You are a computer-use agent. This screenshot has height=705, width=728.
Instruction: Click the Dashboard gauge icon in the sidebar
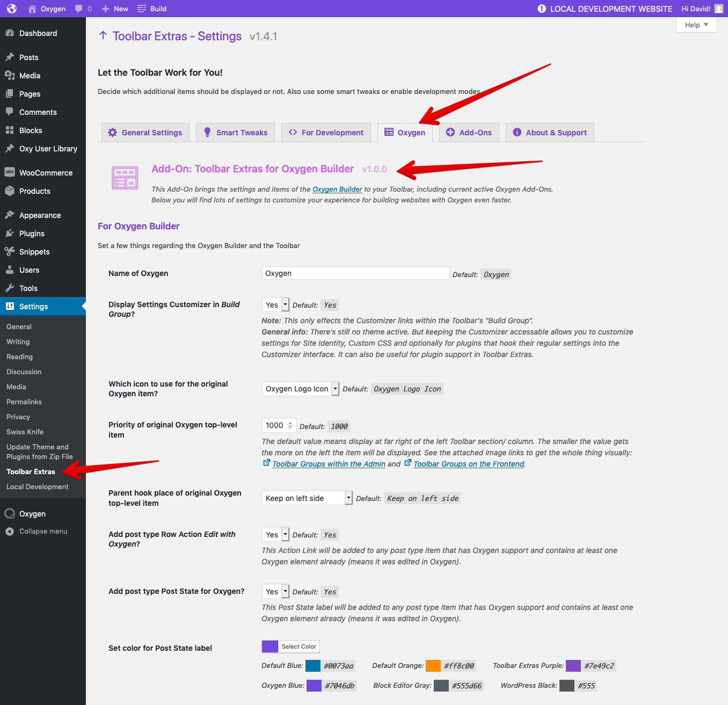coord(10,33)
